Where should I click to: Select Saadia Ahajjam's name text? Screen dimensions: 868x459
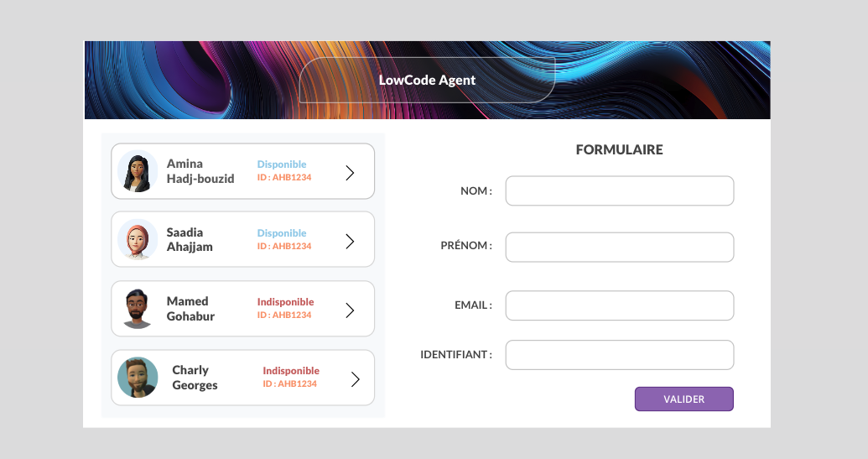(190, 240)
